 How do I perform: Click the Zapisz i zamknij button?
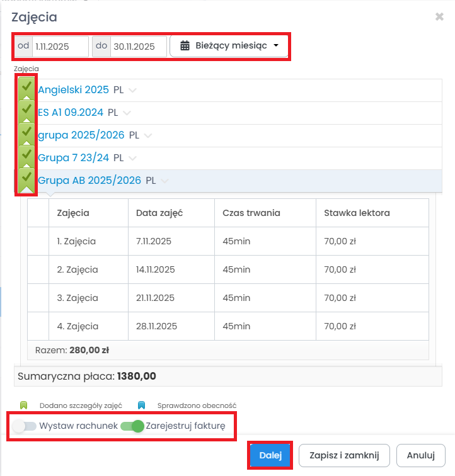click(344, 455)
